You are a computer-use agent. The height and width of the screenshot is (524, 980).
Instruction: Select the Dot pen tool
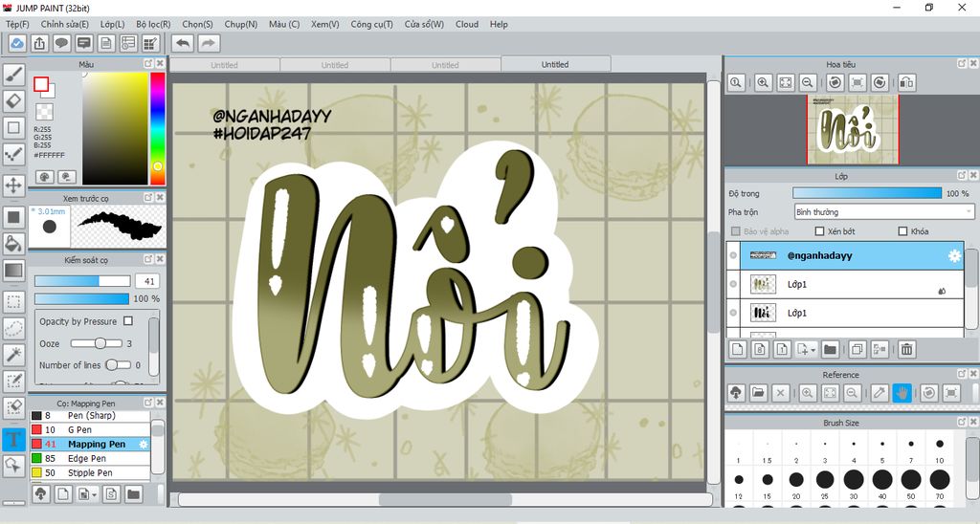tap(13, 154)
